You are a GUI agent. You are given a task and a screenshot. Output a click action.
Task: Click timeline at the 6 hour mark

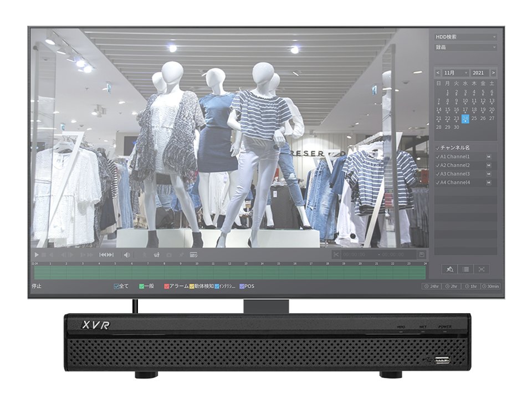[132, 273]
